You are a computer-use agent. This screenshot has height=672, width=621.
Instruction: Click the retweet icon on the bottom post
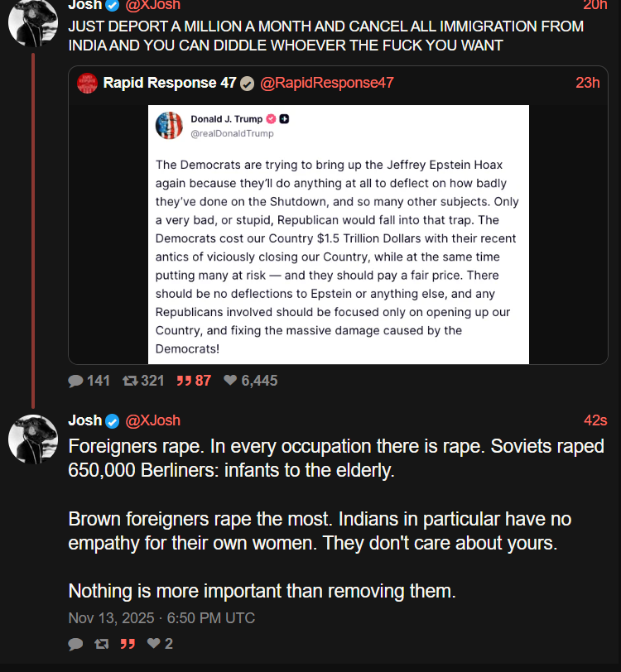(x=101, y=644)
